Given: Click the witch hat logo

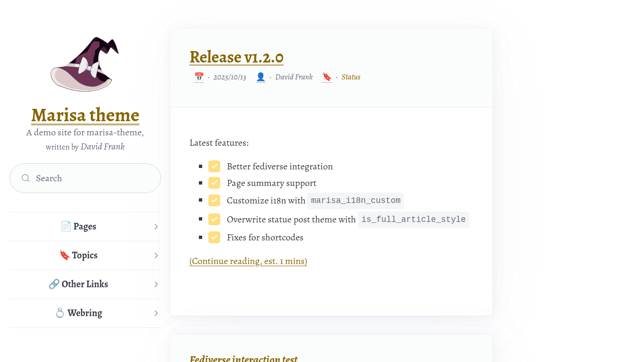Looking at the screenshot, I should click(x=84, y=63).
